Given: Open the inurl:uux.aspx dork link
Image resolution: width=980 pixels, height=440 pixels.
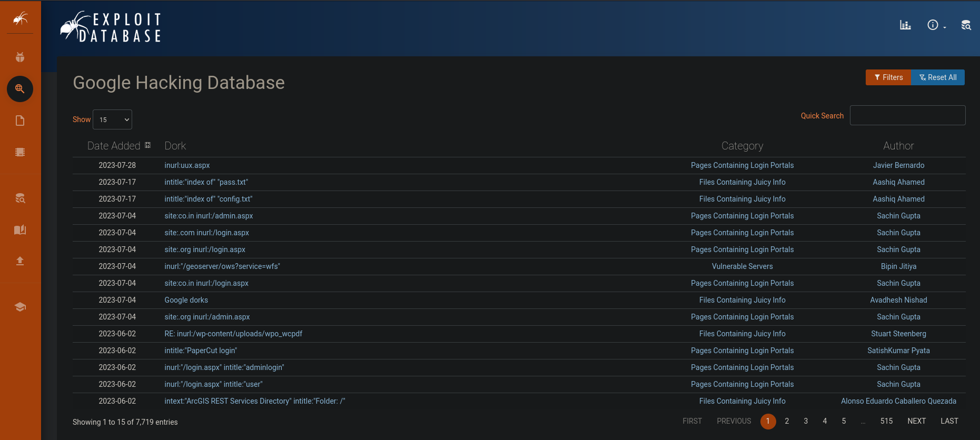Looking at the screenshot, I should [x=187, y=165].
